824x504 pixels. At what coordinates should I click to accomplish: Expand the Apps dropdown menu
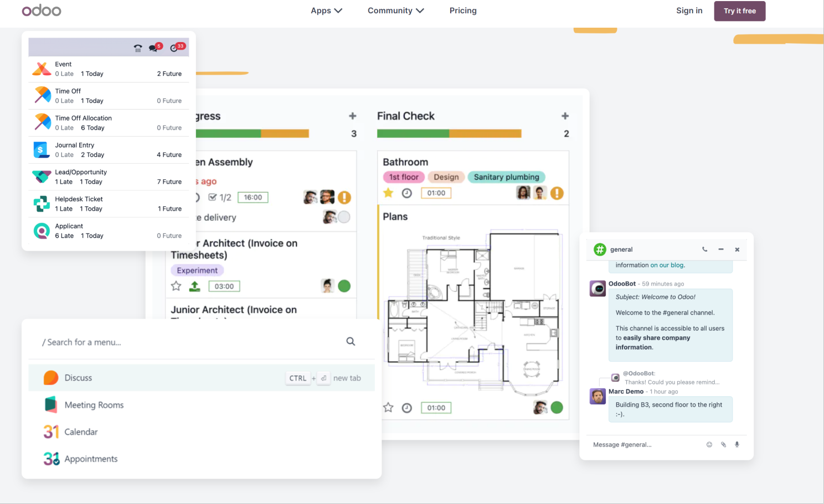pos(326,11)
